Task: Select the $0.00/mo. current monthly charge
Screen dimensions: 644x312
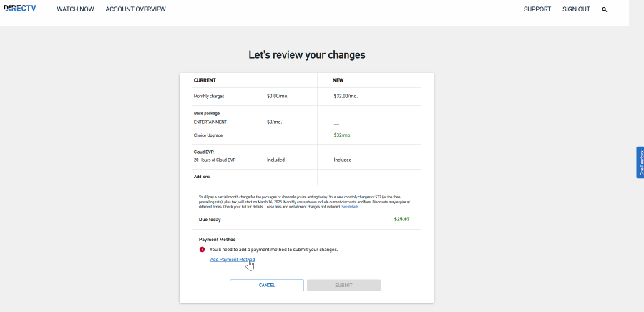Action: (278, 96)
